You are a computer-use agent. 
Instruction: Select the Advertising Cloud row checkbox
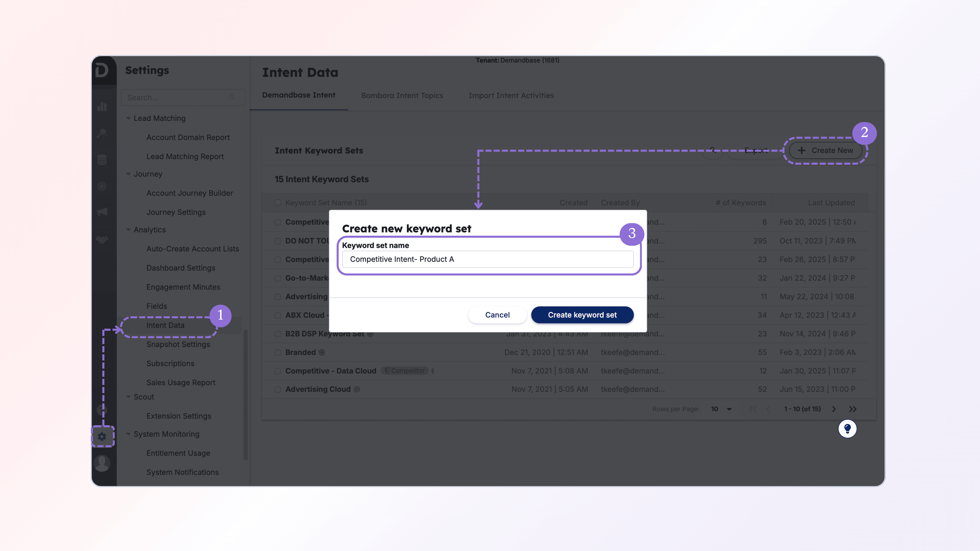coord(278,389)
